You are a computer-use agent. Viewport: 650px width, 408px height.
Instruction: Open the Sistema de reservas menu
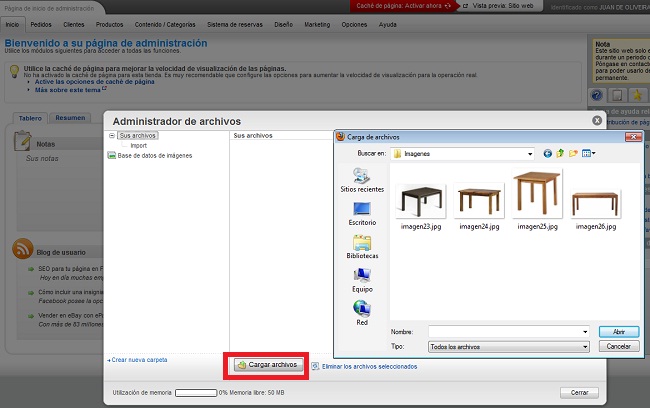click(x=235, y=24)
